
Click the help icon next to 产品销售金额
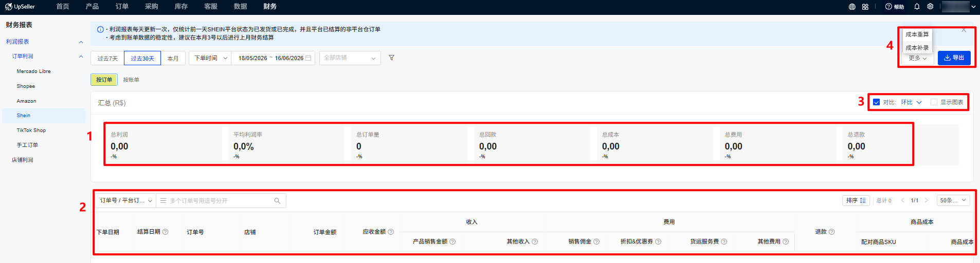(x=452, y=241)
